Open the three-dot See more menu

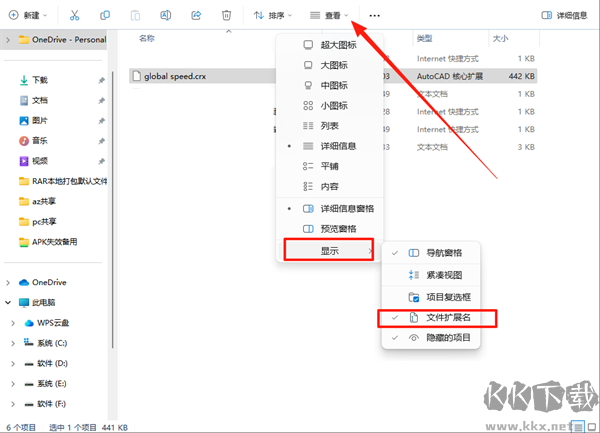pyautogui.click(x=374, y=16)
